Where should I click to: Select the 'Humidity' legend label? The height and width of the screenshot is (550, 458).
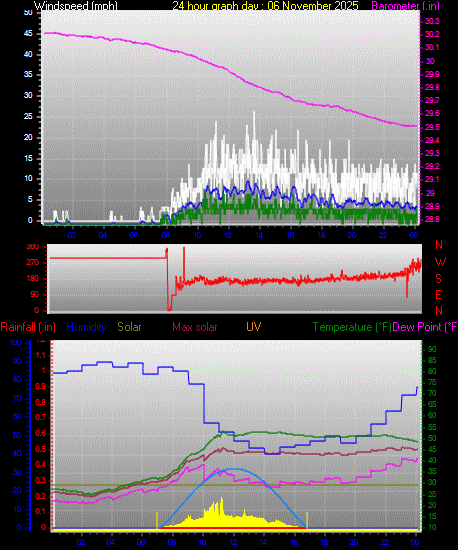pyautogui.click(x=86, y=327)
